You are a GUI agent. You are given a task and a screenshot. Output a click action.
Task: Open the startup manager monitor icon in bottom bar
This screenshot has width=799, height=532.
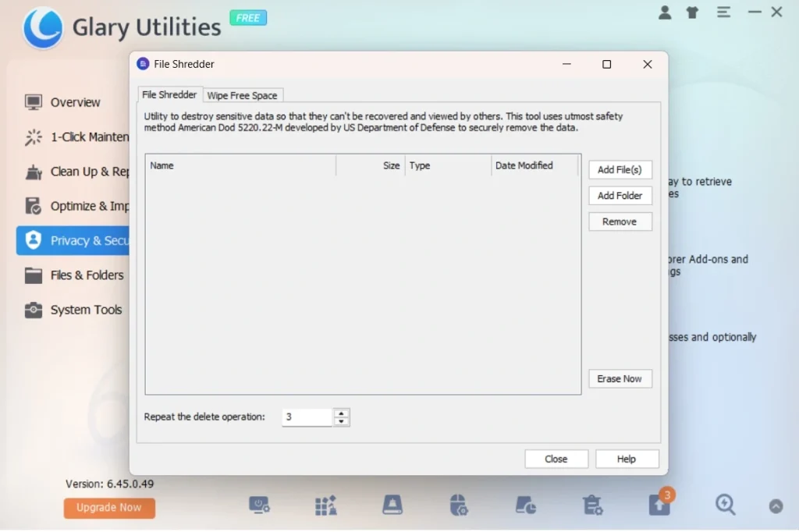pos(259,505)
